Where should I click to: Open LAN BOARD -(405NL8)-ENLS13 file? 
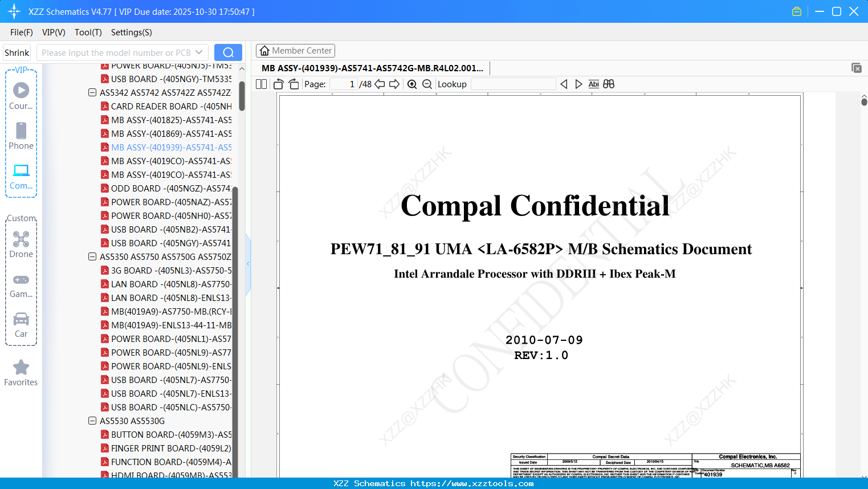pyautogui.click(x=166, y=298)
